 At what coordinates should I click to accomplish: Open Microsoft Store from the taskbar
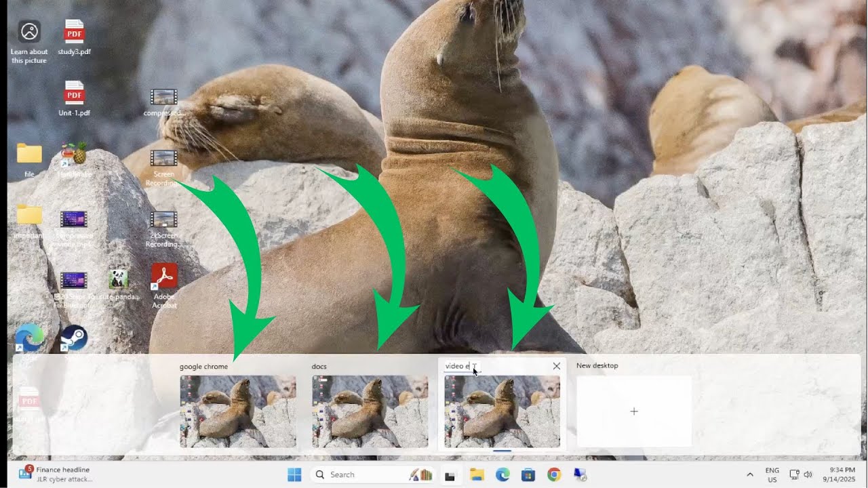[x=528, y=475]
